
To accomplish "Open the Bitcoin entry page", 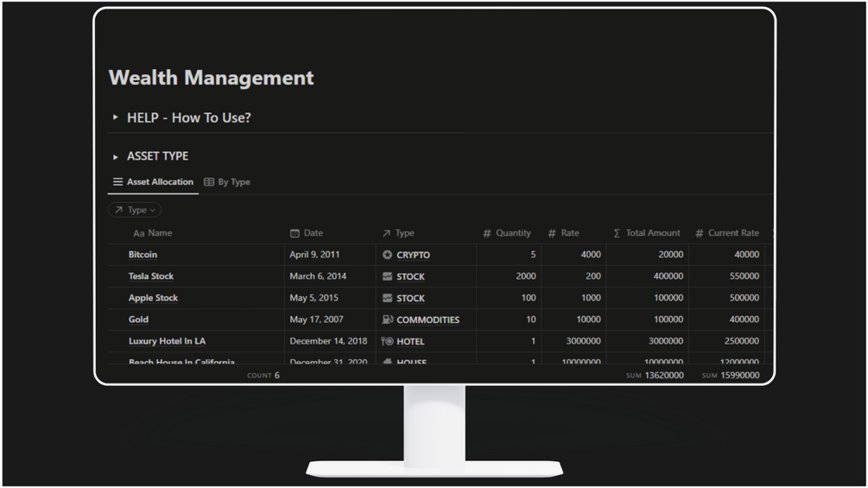I will (x=143, y=255).
